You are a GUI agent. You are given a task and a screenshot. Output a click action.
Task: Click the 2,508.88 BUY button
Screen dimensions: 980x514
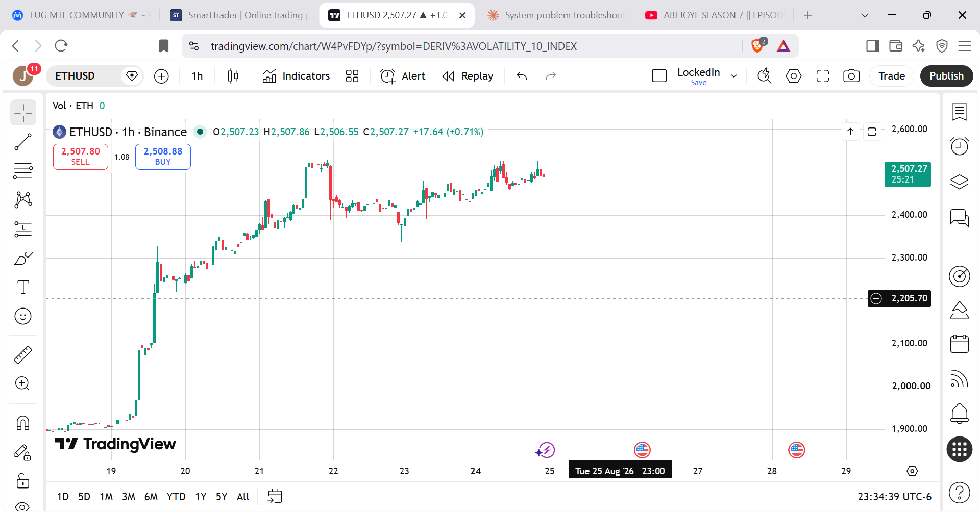[163, 157]
